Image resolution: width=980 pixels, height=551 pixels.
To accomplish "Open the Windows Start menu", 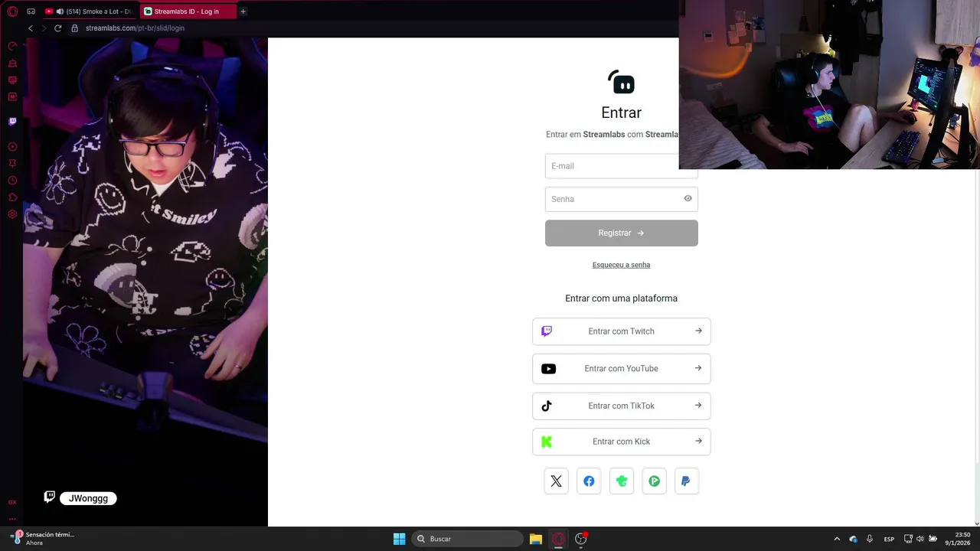I will coord(399,539).
